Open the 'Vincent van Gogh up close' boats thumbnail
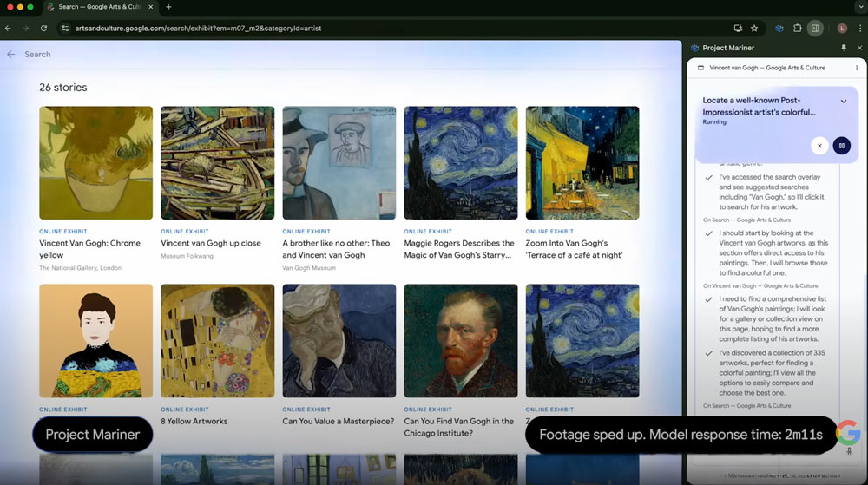The image size is (868, 485). click(218, 162)
